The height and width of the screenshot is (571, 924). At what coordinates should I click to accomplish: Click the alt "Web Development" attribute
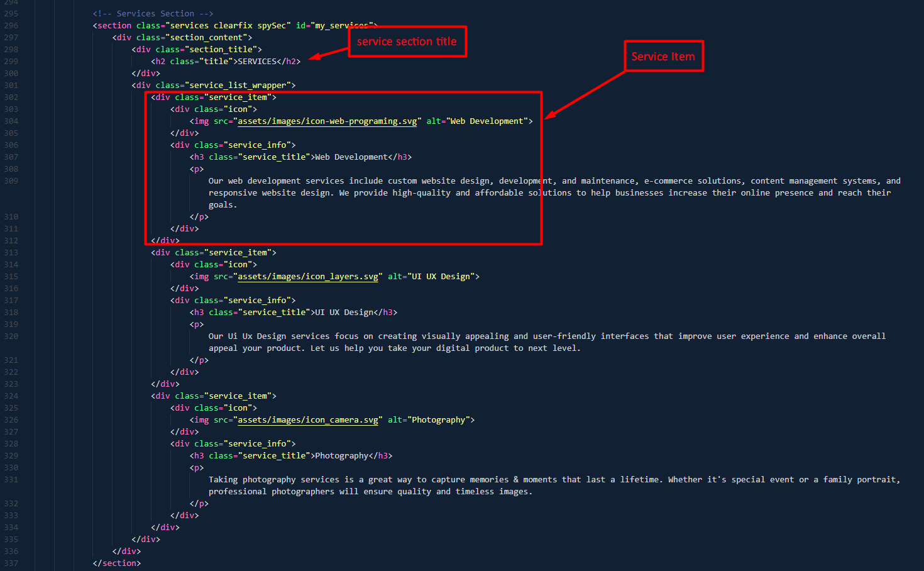coord(478,121)
